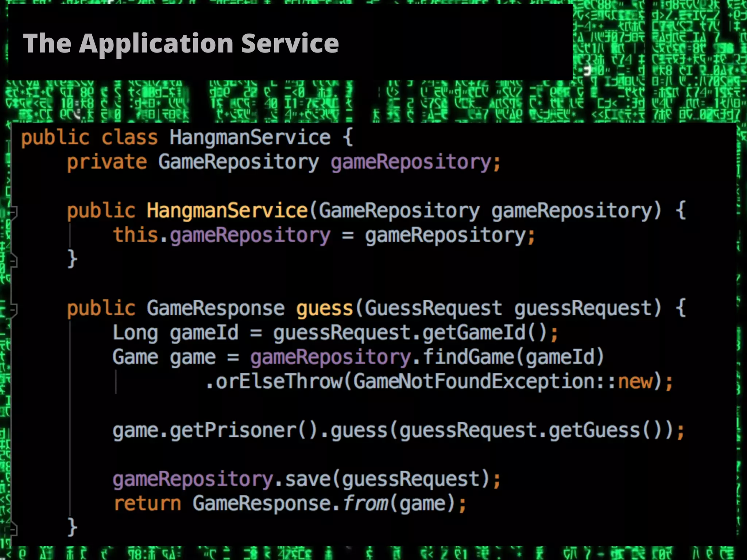
Task: Click the slide title 'The Application Service'
Action: tap(181, 43)
